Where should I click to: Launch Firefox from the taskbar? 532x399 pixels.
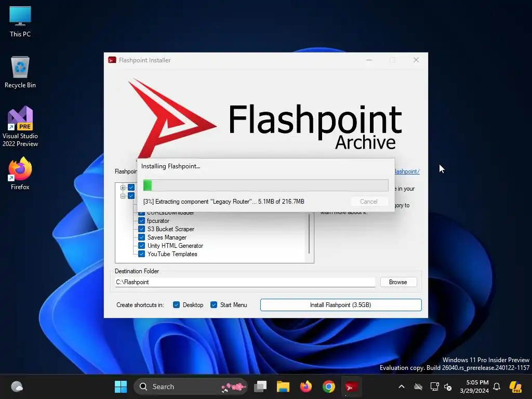pos(305,387)
